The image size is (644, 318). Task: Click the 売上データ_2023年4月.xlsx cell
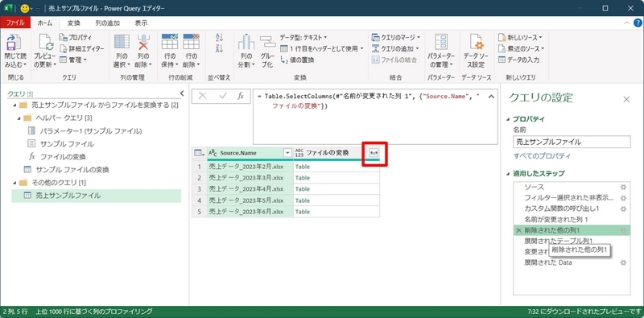click(250, 189)
